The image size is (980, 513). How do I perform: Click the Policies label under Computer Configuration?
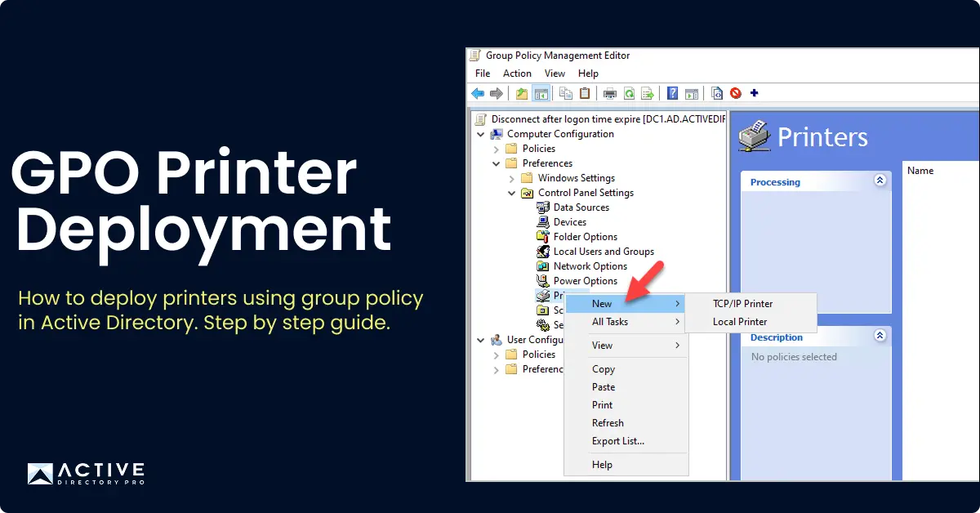tap(539, 149)
